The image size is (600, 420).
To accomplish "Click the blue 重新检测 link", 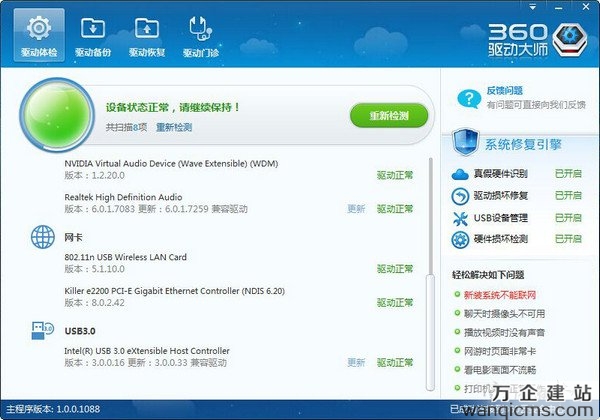I will pos(174,127).
